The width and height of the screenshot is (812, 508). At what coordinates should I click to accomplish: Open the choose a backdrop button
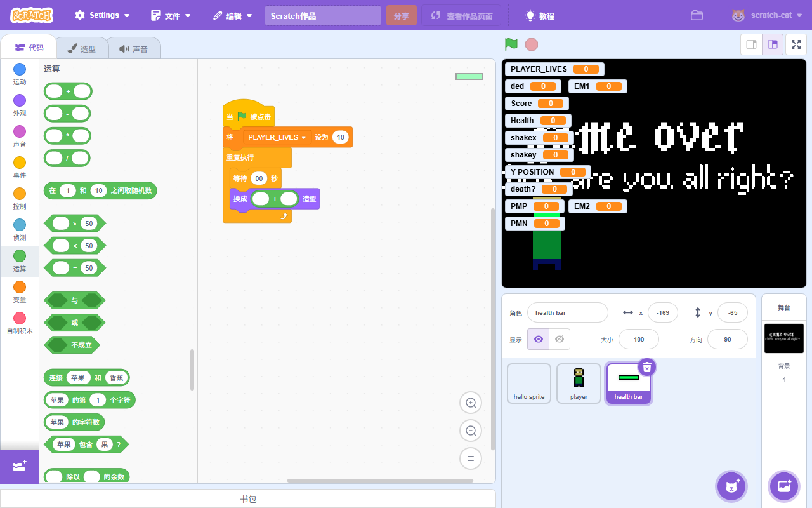click(x=784, y=486)
